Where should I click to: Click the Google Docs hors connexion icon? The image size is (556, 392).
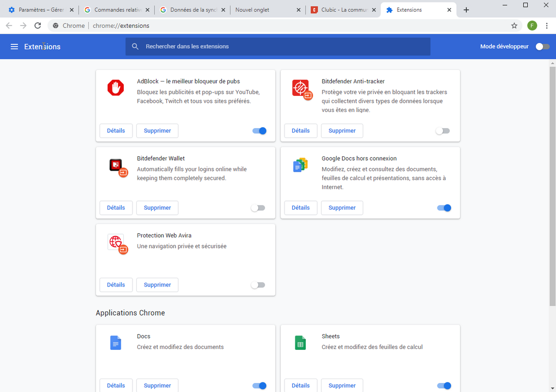(x=300, y=164)
